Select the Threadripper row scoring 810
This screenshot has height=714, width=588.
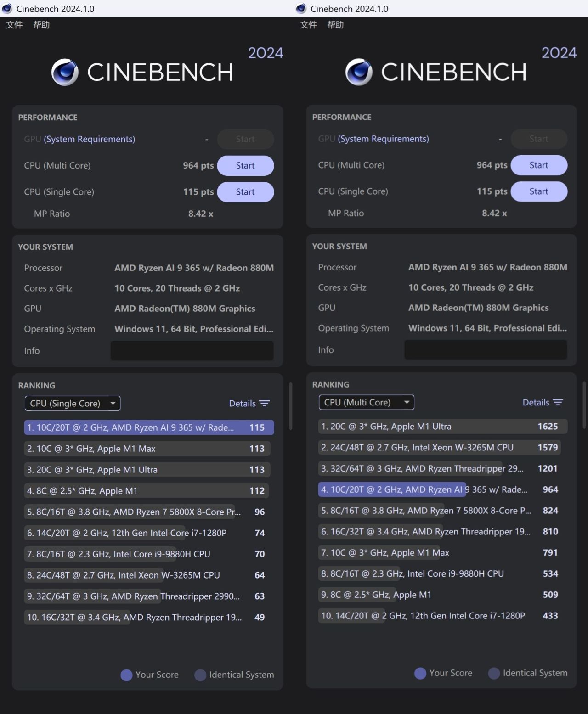click(443, 532)
